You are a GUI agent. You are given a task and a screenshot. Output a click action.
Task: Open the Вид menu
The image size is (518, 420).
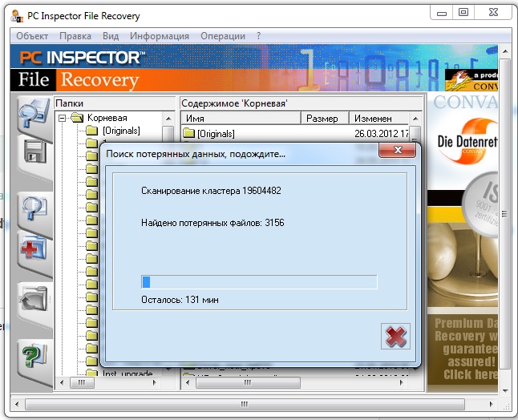coord(111,36)
